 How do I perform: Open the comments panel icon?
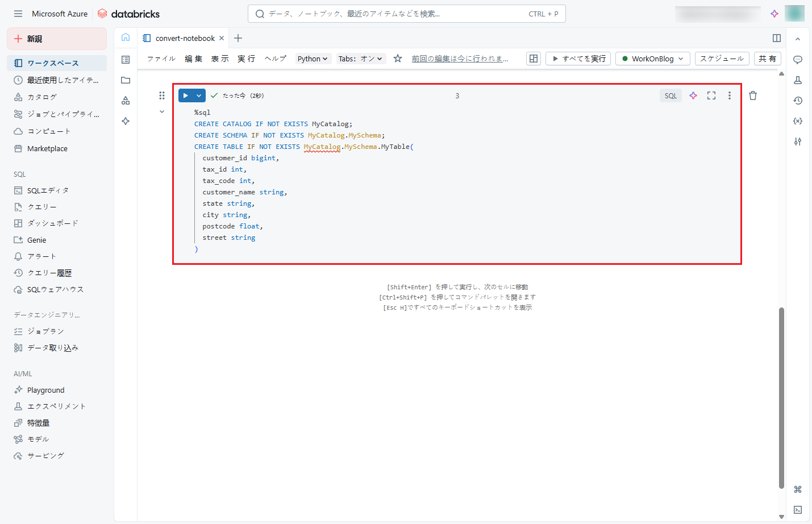798,60
